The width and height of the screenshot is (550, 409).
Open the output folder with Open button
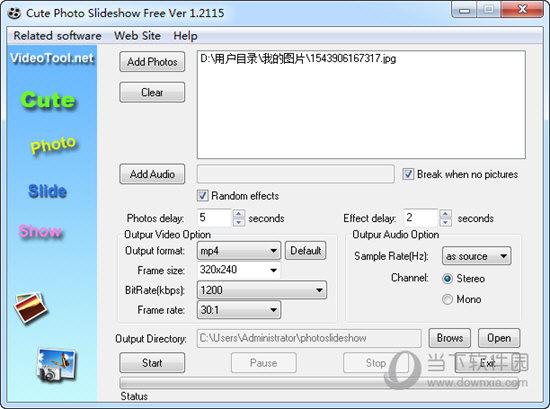tap(499, 338)
